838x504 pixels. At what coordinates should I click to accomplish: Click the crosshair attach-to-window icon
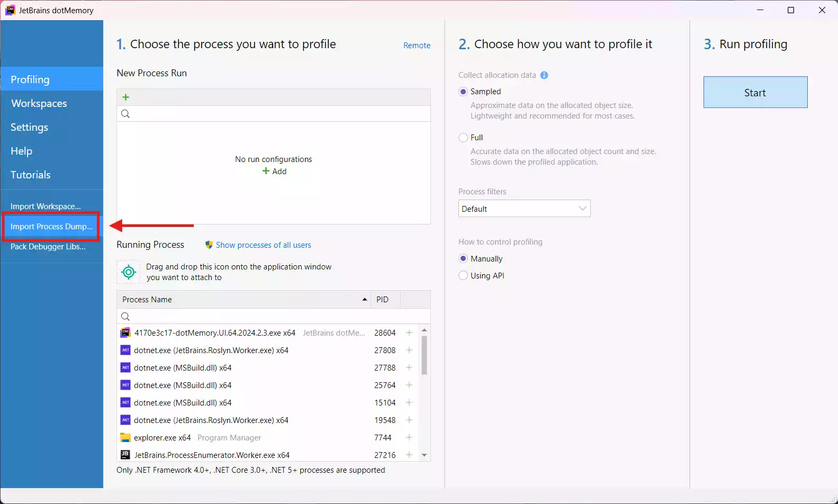(129, 272)
